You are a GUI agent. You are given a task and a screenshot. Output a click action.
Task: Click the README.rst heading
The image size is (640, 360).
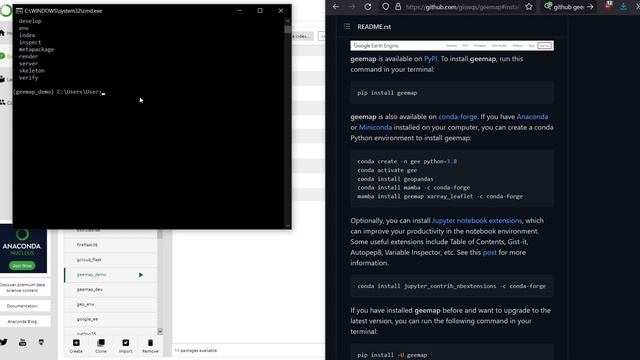point(374,27)
